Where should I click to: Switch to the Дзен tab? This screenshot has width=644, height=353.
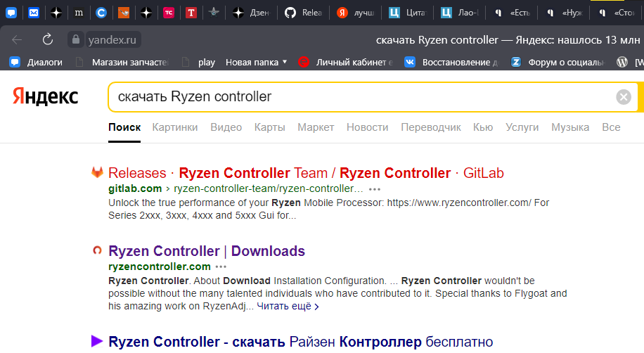tap(251, 13)
